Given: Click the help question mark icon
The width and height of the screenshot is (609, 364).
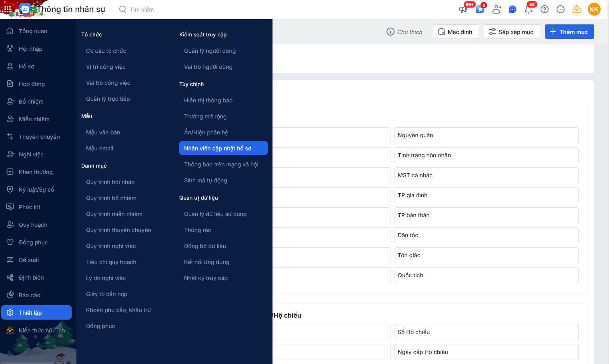Looking at the screenshot, I should 545,9.
